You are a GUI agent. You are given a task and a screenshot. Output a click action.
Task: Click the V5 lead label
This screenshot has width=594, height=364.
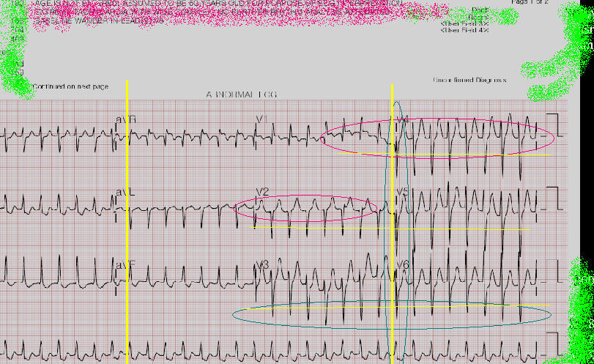click(402, 192)
